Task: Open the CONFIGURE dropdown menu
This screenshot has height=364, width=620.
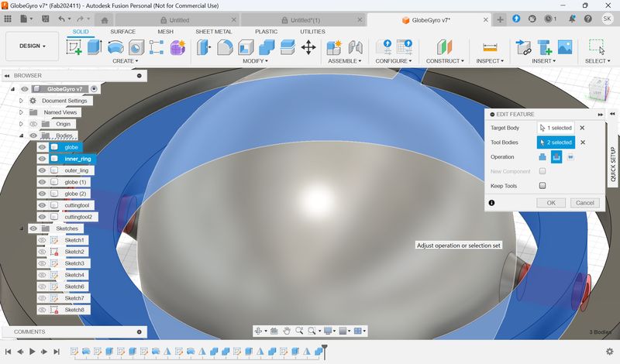Action: (394, 61)
